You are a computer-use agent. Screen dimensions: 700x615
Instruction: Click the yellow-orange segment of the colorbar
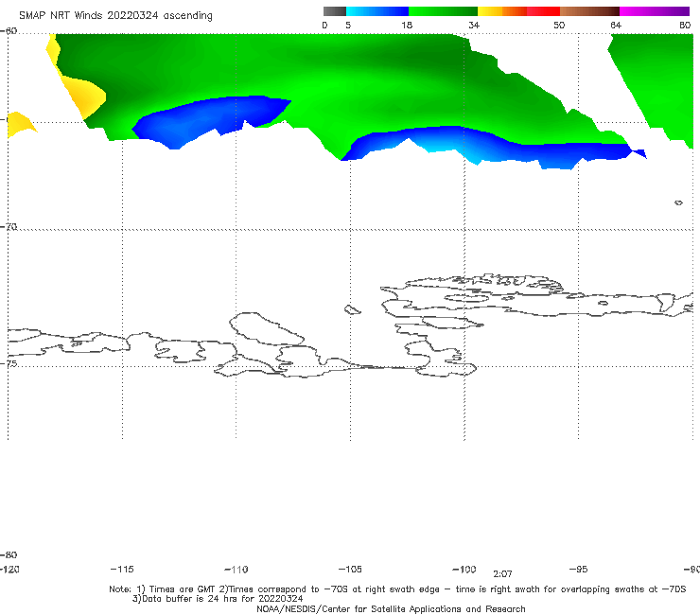(502, 11)
